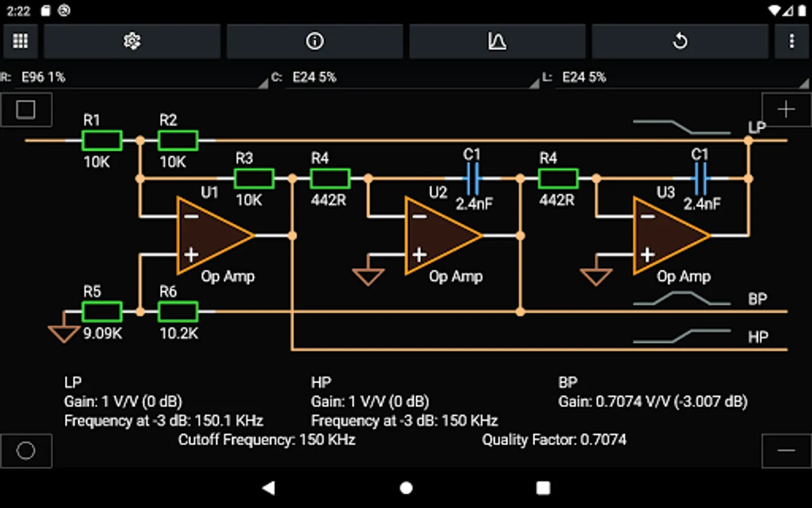Tap the reset/undo arrow icon

click(680, 41)
